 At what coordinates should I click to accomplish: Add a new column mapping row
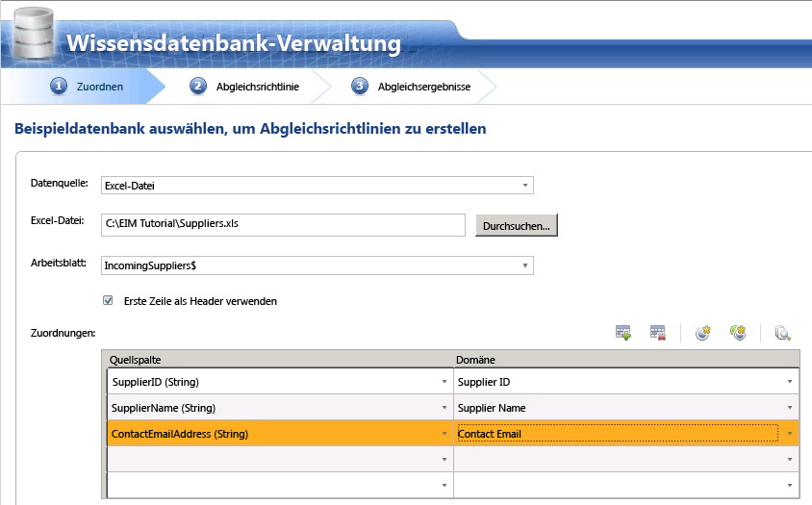pos(623,333)
